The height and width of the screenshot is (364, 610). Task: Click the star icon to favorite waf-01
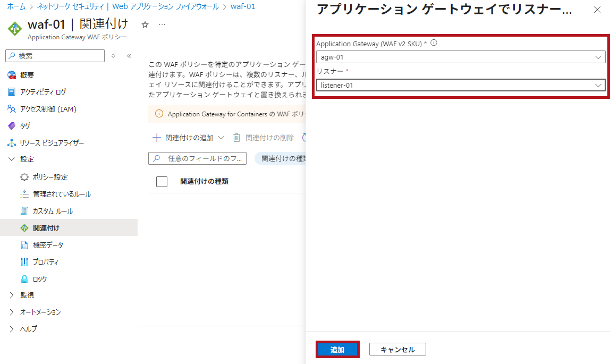pos(145,25)
